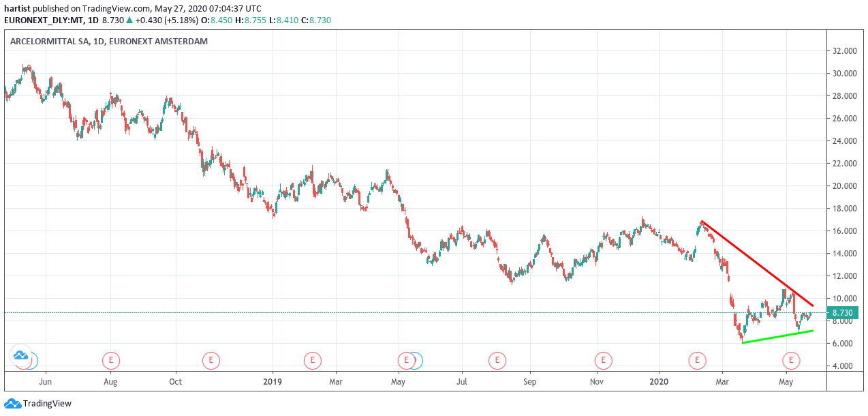Click the May label before Jul
The width and height of the screenshot is (868, 416).
[x=399, y=382]
